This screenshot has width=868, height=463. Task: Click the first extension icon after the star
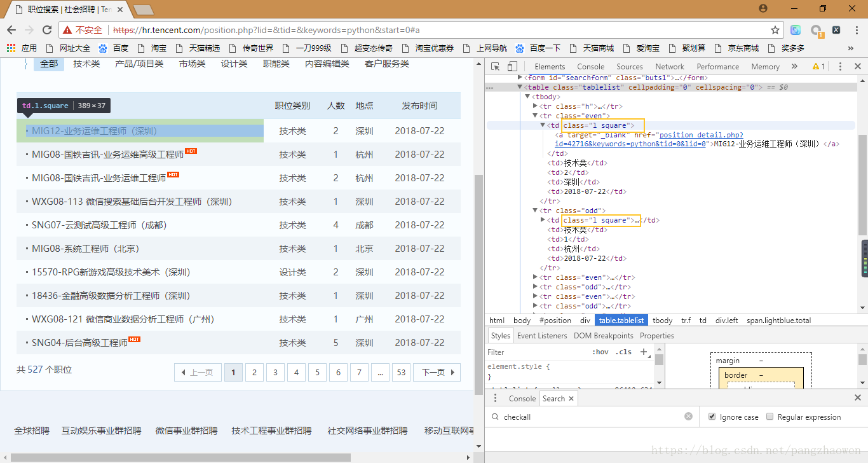click(796, 30)
